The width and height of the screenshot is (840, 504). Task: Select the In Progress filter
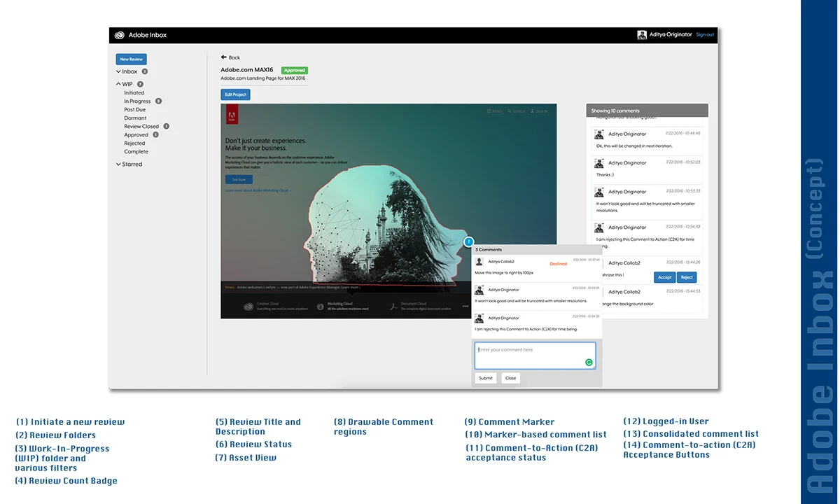137,101
